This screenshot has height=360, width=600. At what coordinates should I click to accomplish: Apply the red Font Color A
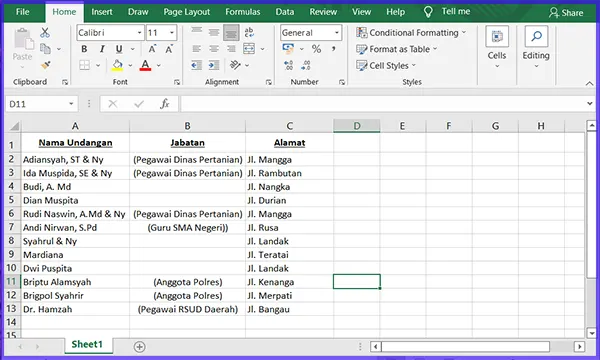pyautogui.click(x=145, y=65)
